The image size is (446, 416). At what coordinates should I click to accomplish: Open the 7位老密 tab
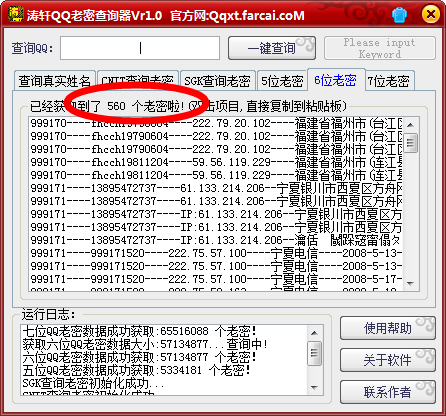[390, 81]
